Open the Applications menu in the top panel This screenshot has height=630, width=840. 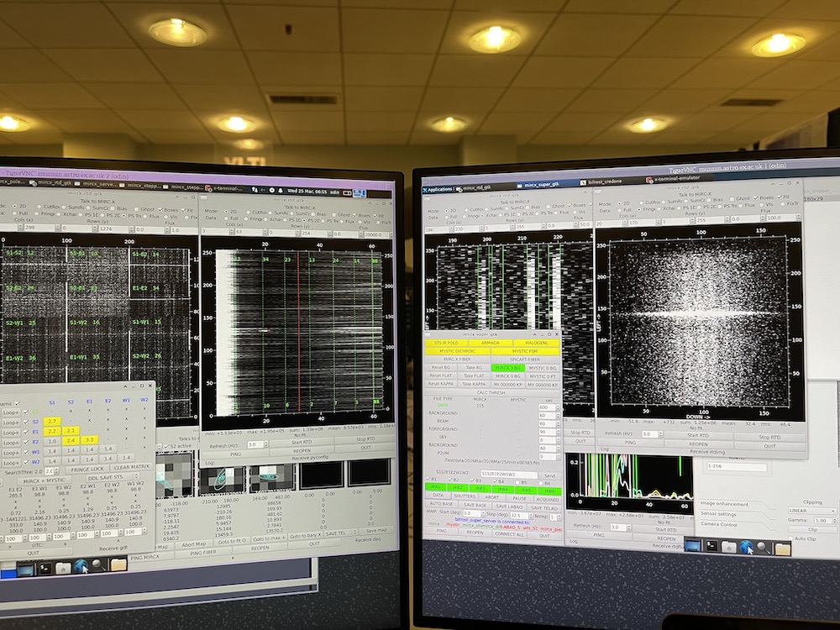pos(442,189)
